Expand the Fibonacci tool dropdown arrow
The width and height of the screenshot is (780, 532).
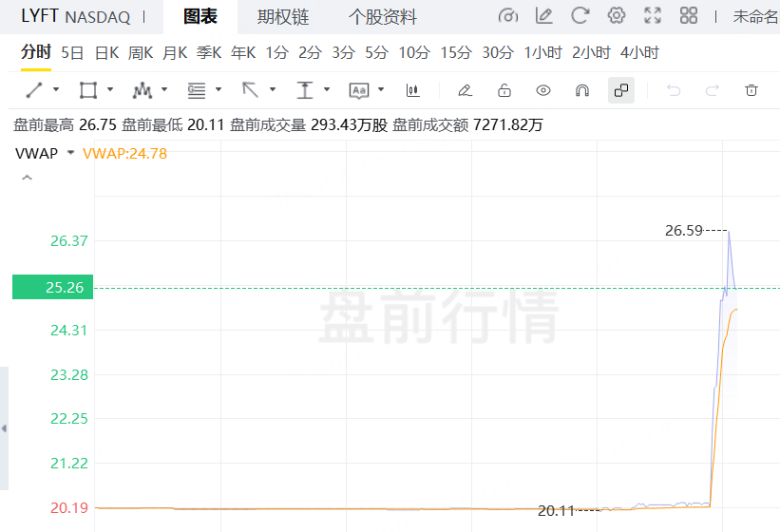click(x=219, y=89)
